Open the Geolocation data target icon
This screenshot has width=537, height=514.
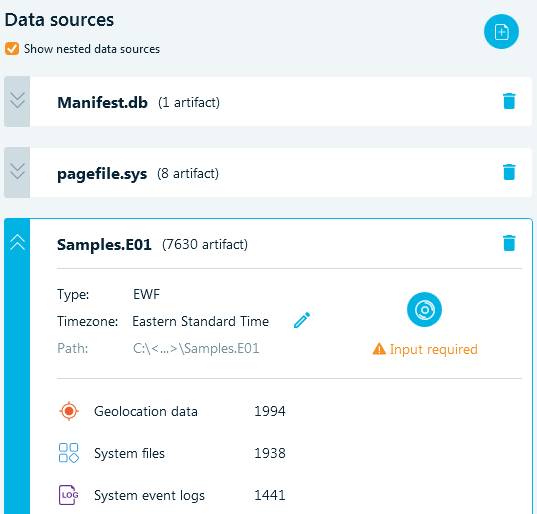click(69, 411)
